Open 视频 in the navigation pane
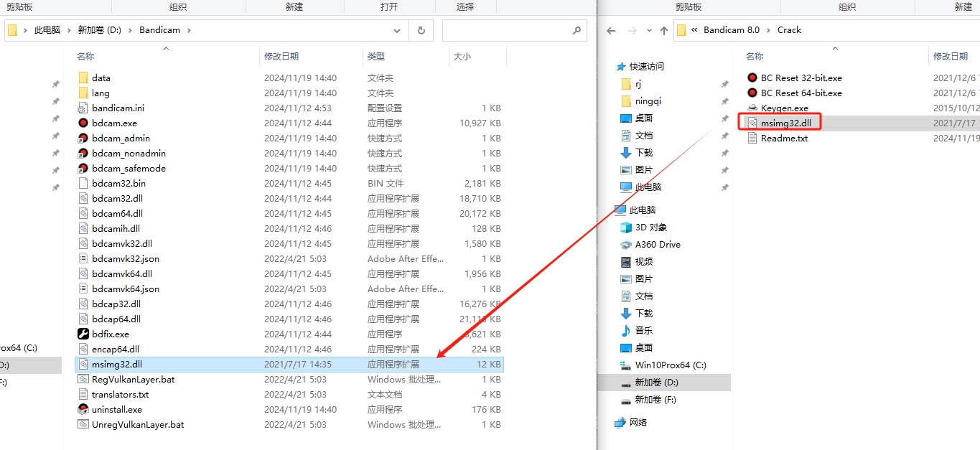 coord(636,261)
